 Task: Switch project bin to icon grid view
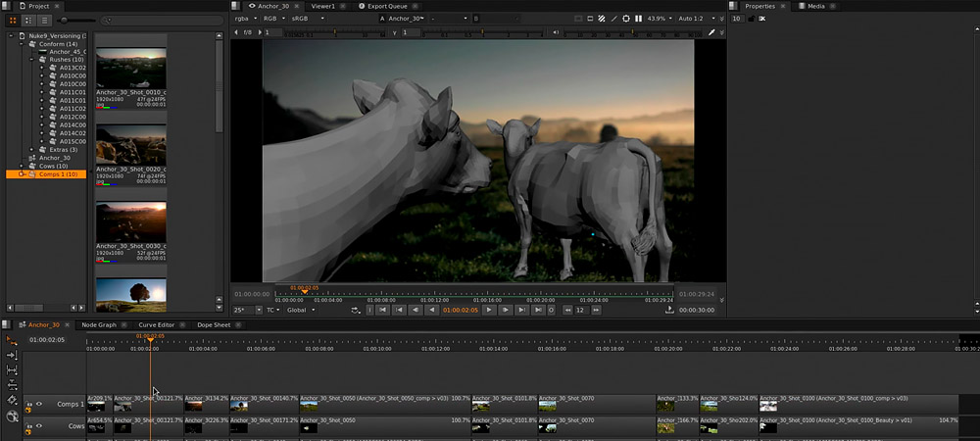(x=13, y=20)
